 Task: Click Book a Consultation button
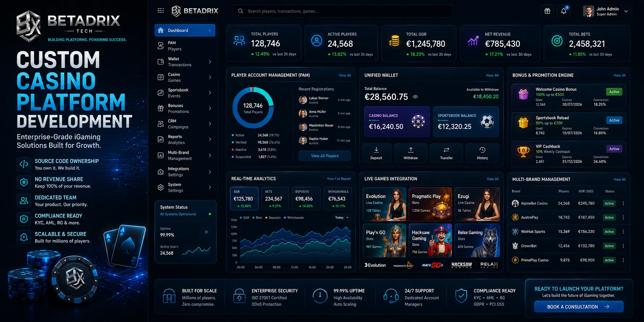pos(579,307)
